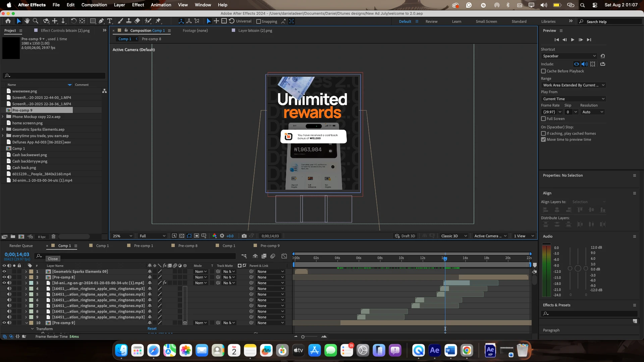Click the new composition icon in Project panel
This screenshot has height=362, width=644.
click(21, 237)
